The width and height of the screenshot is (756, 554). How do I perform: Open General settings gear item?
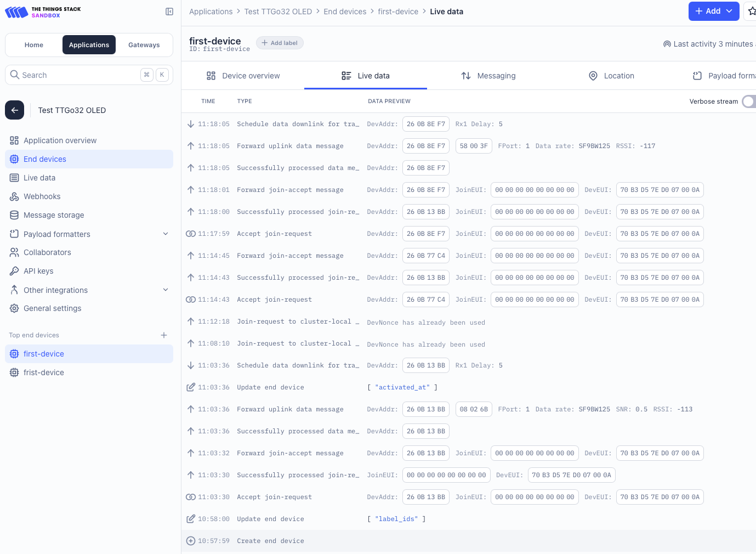tap(52, 308)
